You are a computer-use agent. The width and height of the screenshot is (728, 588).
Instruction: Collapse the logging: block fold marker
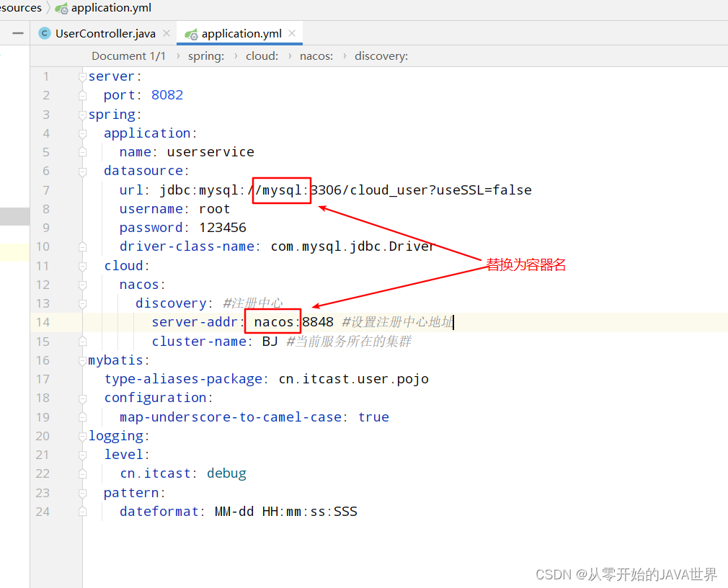83,436
